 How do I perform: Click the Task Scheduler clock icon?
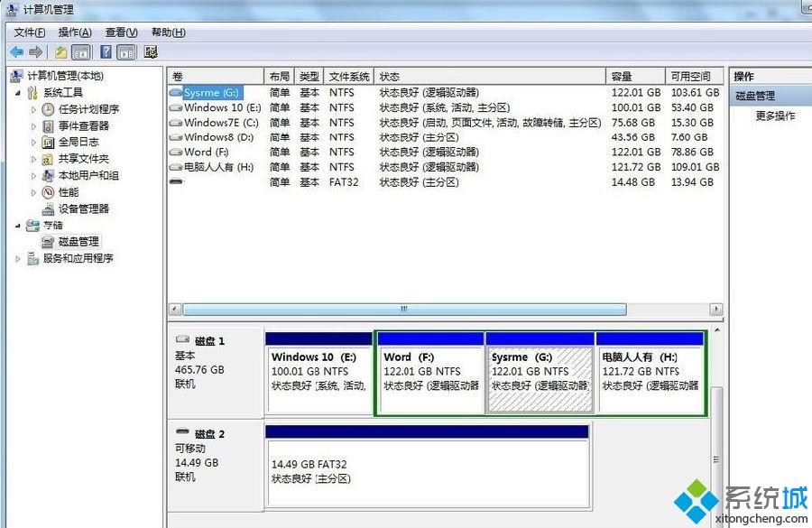[48, 109]
